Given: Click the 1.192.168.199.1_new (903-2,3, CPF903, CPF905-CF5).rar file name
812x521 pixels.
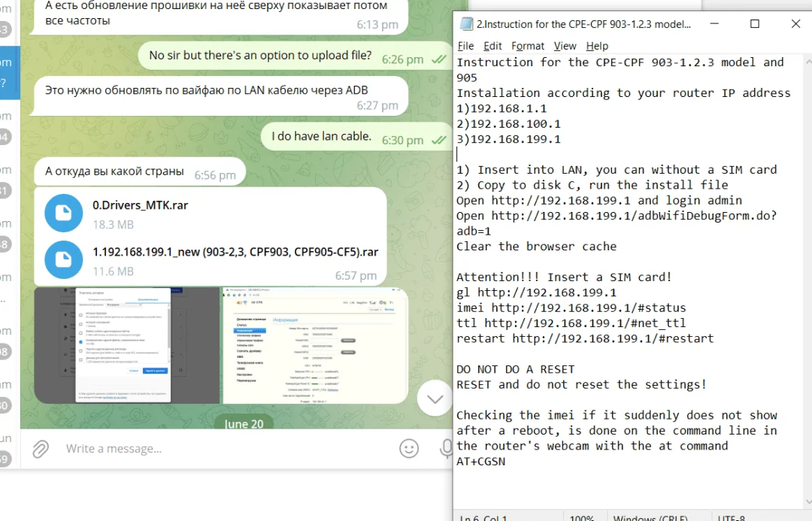Looking at the screenshot, I should click(235, 252).
